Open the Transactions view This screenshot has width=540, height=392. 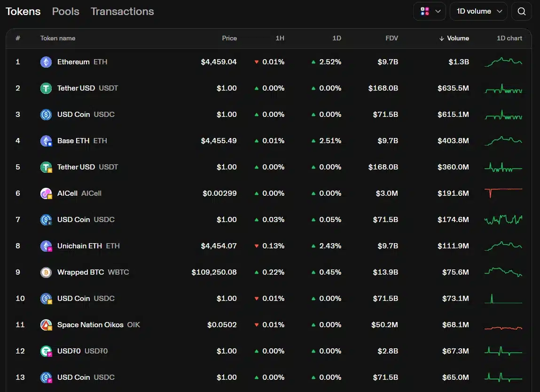[122, 11]
